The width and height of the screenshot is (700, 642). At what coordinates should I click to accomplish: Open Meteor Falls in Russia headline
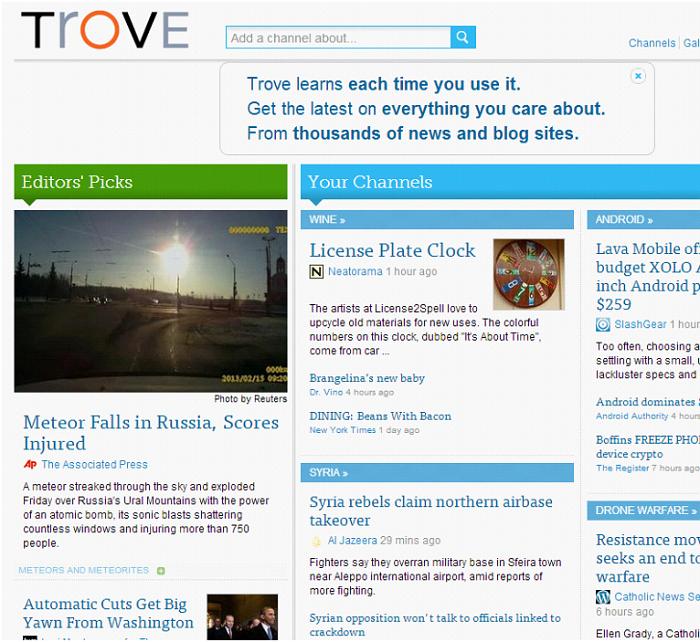[150, 433]
